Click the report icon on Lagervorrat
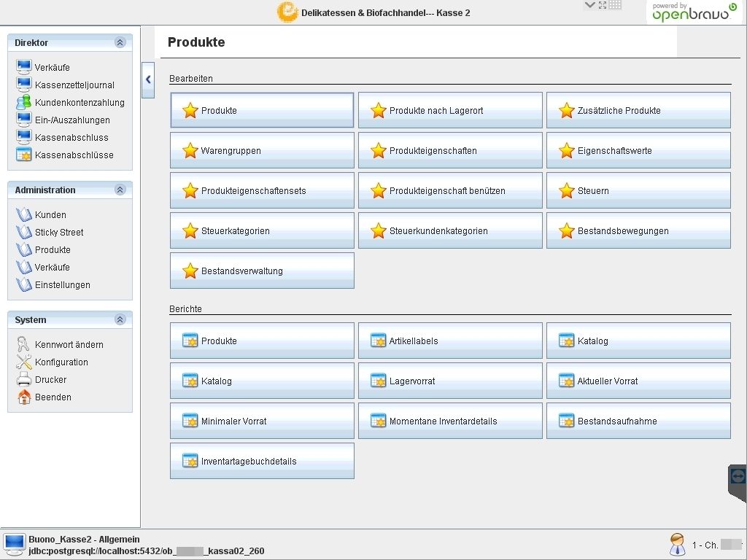Image resolution: width=747 pixels, height=560 pixels. point(379,381)
